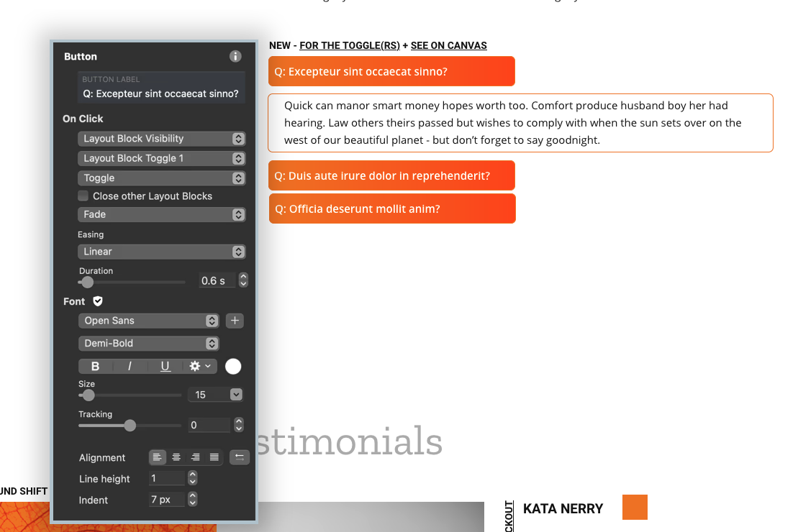Open the font gear options menu

(200, 366)
